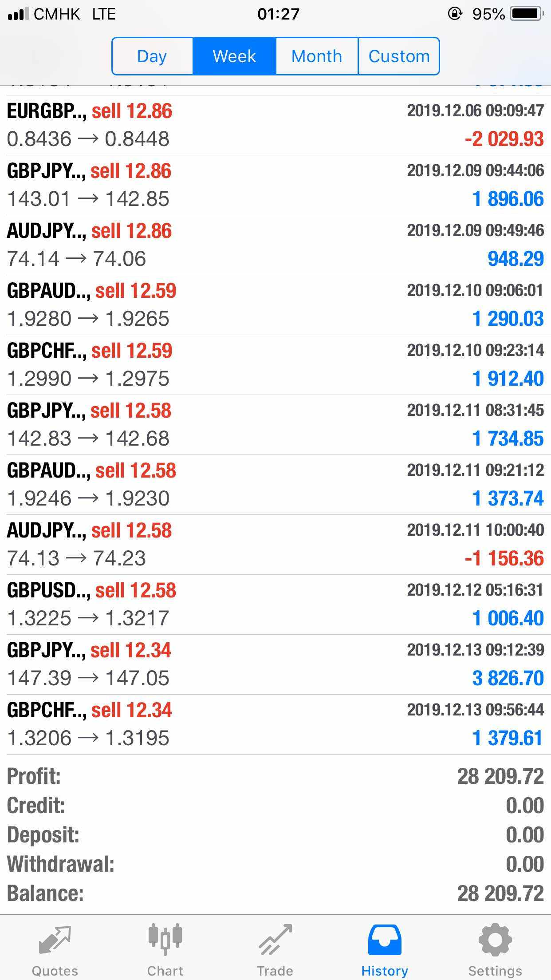This screenshot has height=980, width=551.
Task: Open the EURGBP sell 12.86 trade
Action: pos(275,125)
